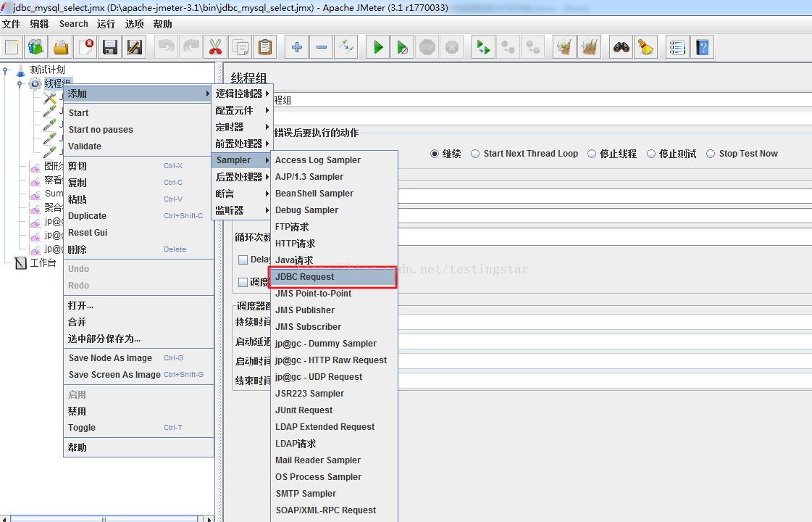812x522 pixels.
Task: Click the Remote start all icon
Action: tap(483, 47)
